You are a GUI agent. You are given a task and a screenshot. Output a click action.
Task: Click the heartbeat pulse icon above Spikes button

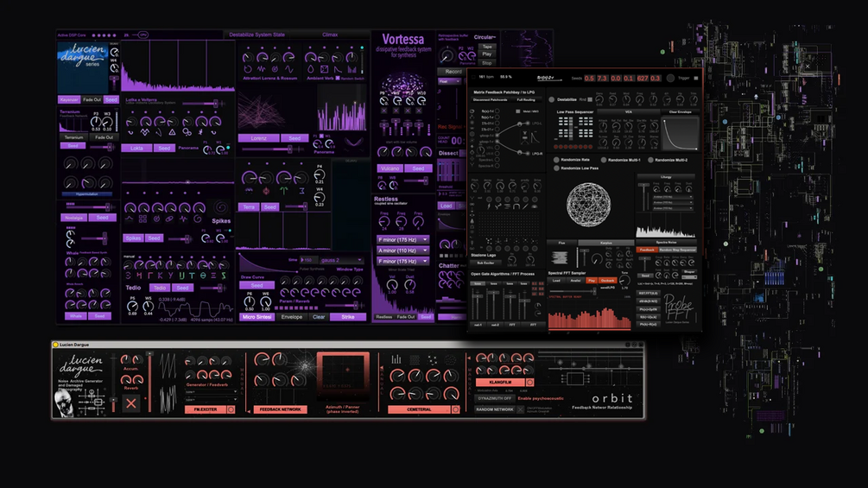pyautogui.click(x=184, y=219)
